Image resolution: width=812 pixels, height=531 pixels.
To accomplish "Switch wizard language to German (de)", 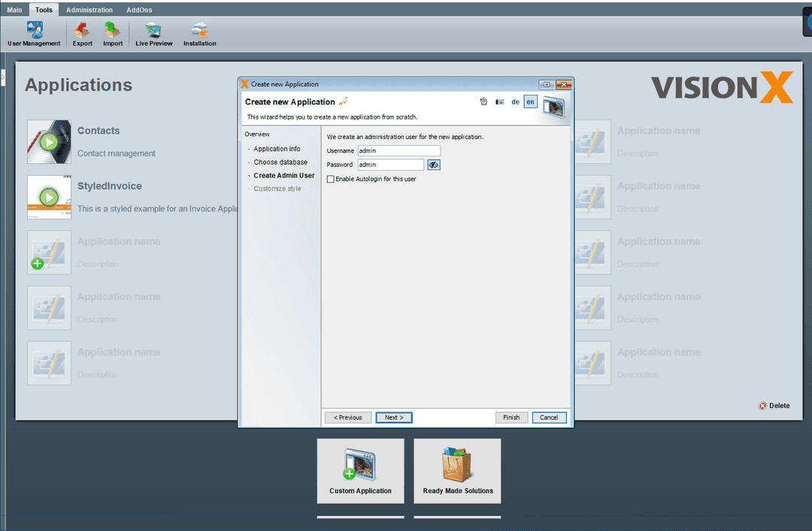I will pyautogui.click(x=516, y=102).
